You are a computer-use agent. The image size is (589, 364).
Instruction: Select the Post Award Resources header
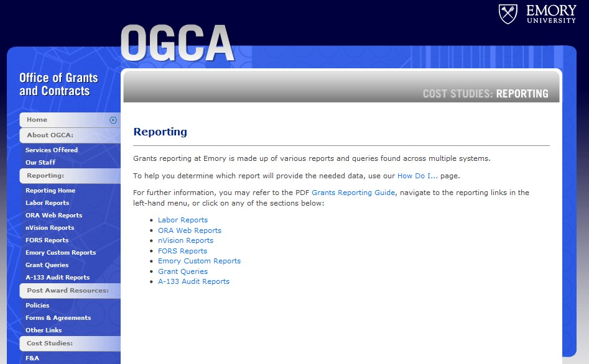pyautogui.click(x=70, y=291)
